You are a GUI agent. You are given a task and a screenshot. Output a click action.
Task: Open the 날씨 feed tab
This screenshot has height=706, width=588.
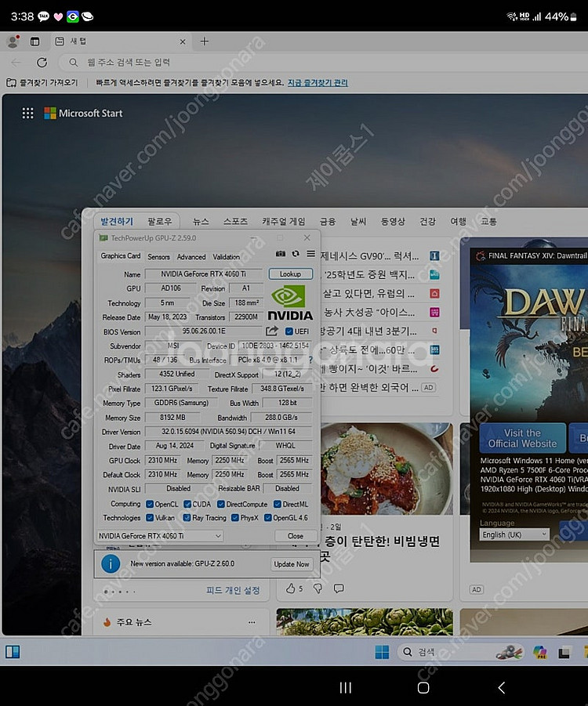click(358, 221)
